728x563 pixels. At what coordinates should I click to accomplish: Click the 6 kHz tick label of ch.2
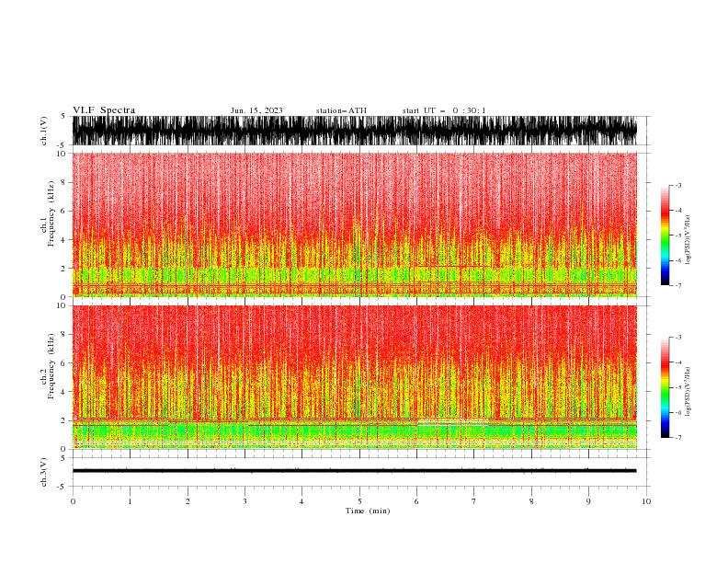coord(64,363)
